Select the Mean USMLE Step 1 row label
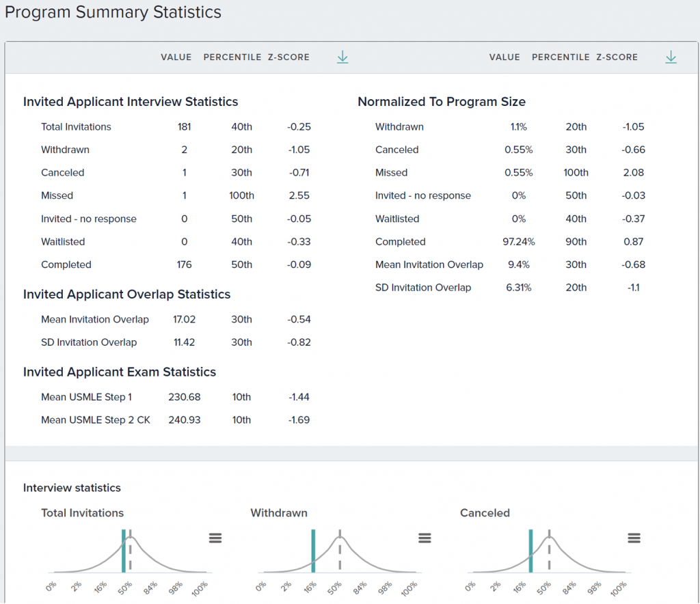The height and width of the screenshot is (604, 700). pyautogui.click(x=86, y=397)
